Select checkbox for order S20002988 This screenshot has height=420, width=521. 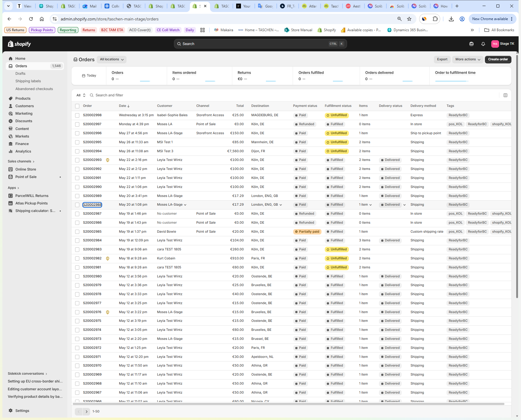(77, 205)
